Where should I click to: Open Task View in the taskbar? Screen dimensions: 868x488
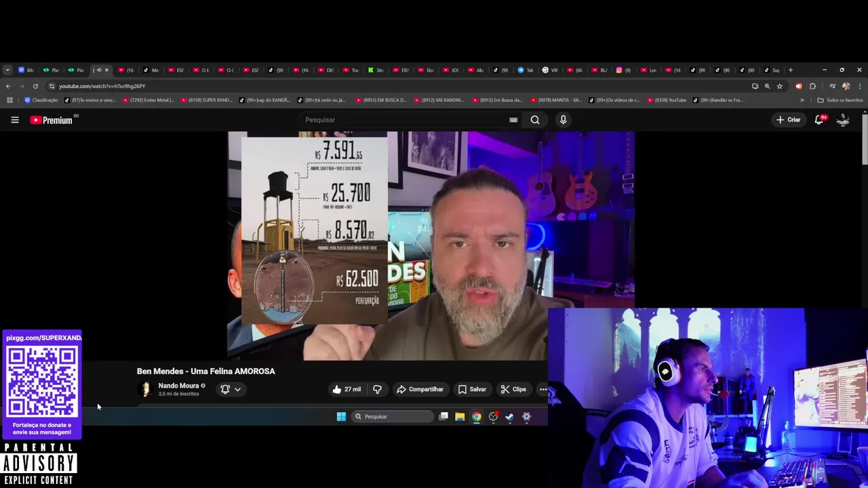coord(443,417)
